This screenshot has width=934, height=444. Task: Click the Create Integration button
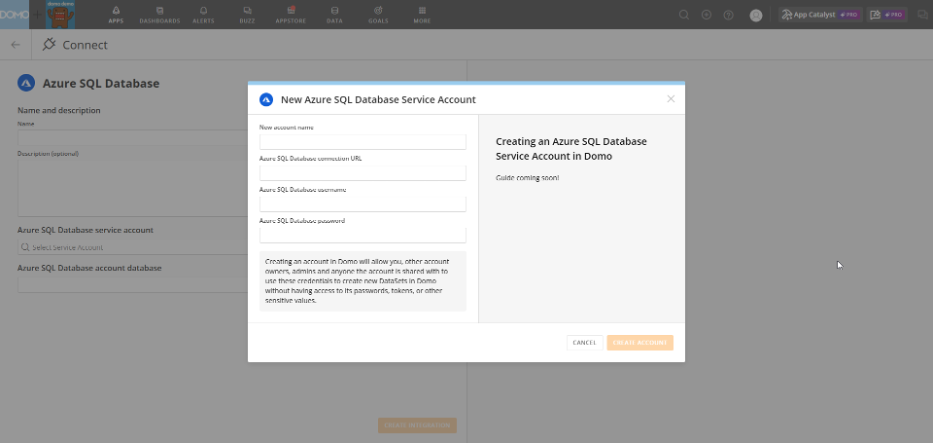click(x=417, y=426)
